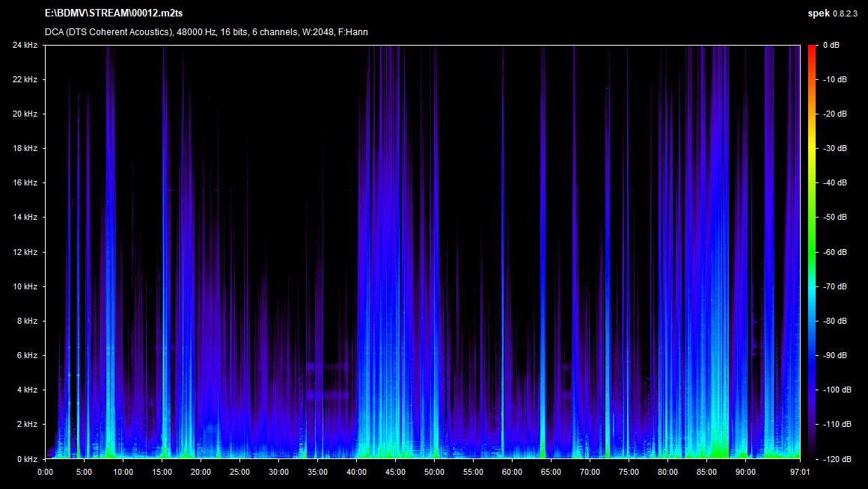Click the 97:01 end time label
The height and width of the screenshot is (489, 868).
pyautogui.click(x=801, y=472)
